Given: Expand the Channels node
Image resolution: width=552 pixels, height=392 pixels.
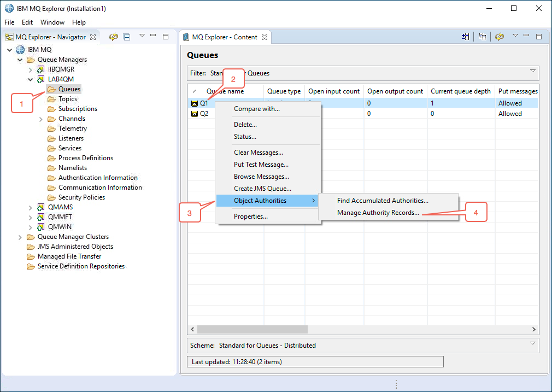Looking at the screenshot, I should [x=41, y=119].
